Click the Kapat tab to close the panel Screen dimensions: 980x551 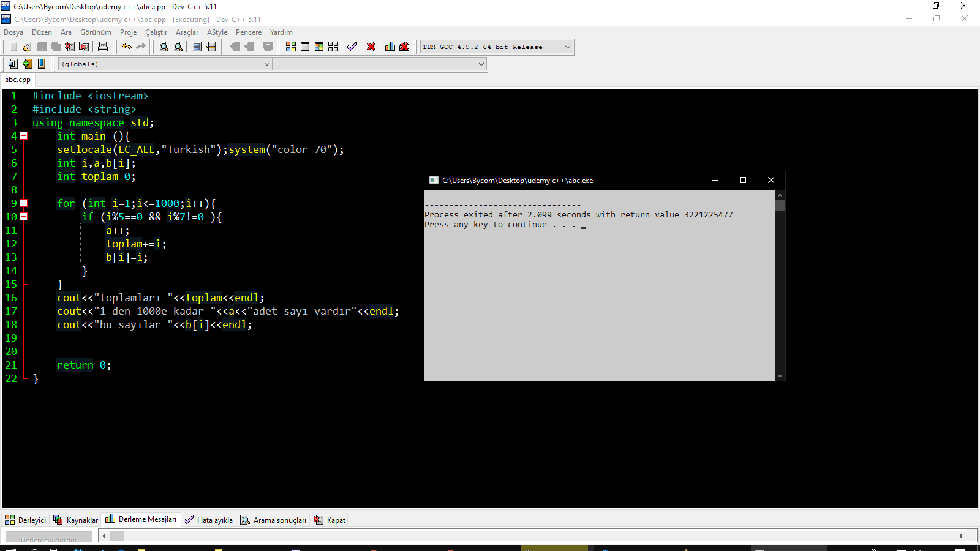(330, 520)
